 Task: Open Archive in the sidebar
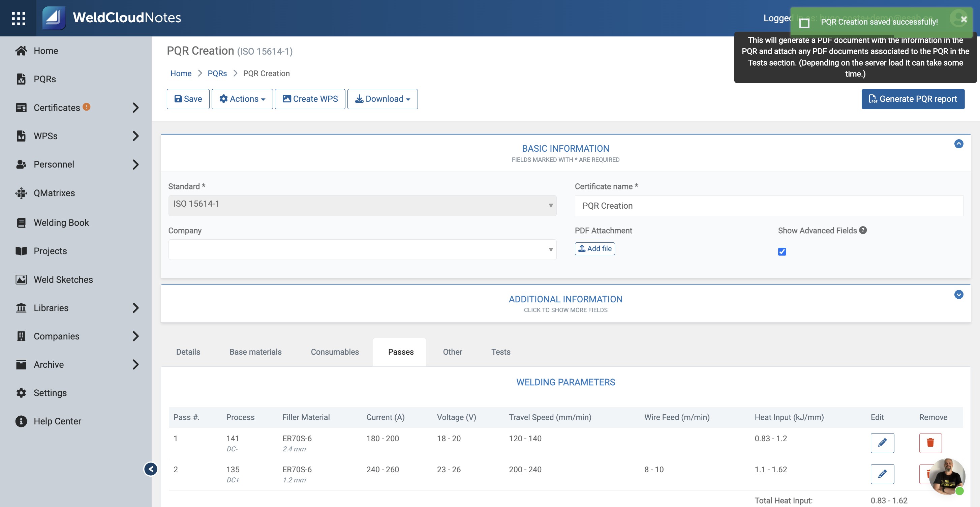coord(48,365)
